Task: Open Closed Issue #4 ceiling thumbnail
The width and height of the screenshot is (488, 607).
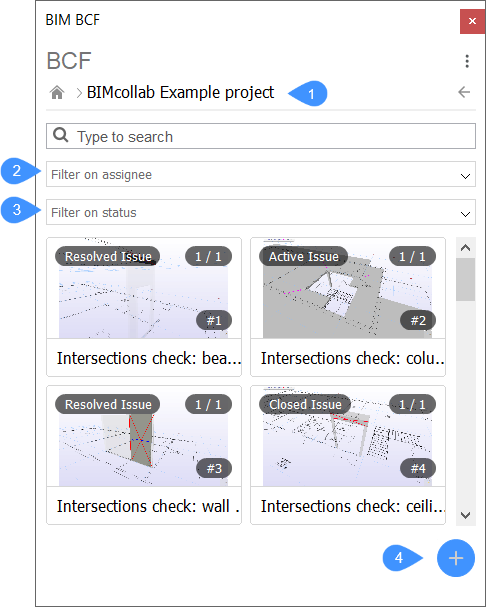Action: pyautogui.click(x=348, y=436)
